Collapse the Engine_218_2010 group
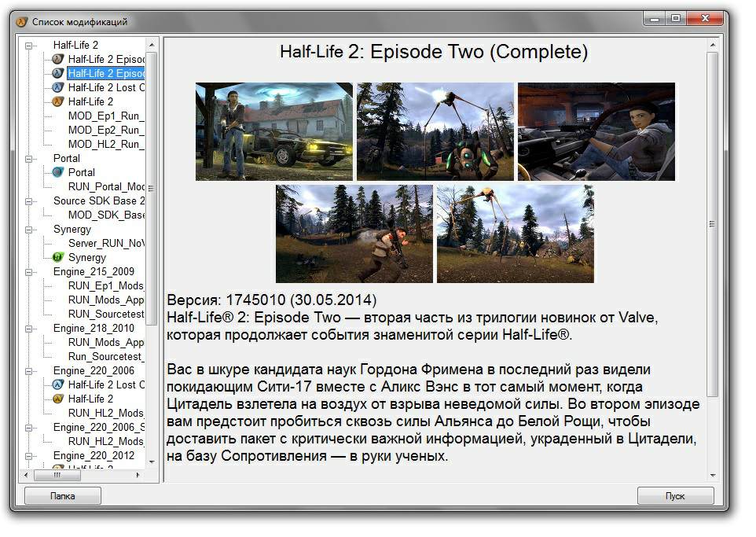The width and height of the screenshot is (756, 537). coord(30,329)
